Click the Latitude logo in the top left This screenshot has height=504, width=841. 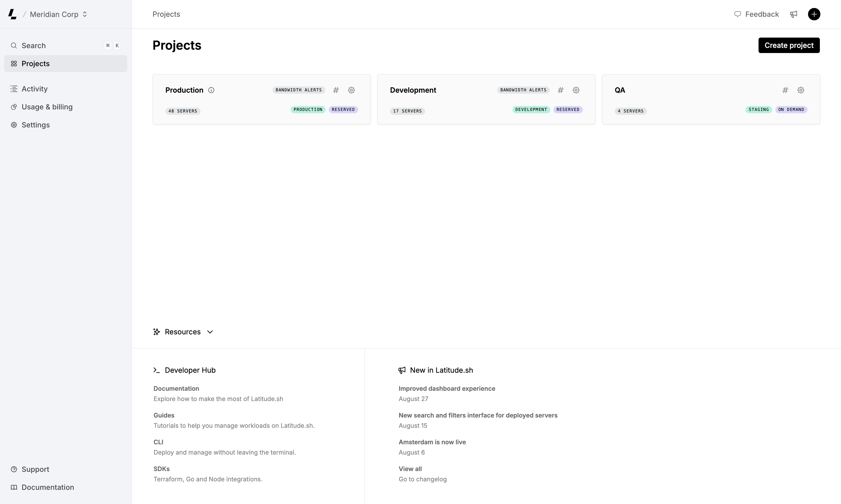click(12, 14)
